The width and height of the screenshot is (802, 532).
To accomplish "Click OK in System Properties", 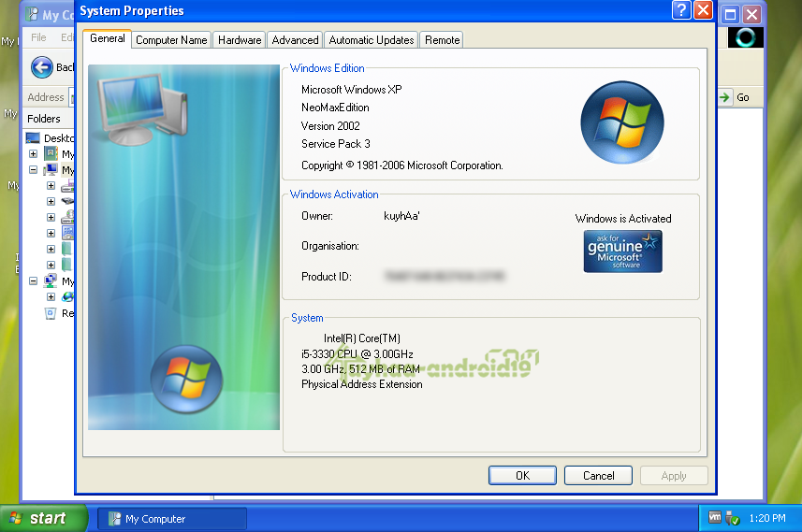I will click(522, 476).
